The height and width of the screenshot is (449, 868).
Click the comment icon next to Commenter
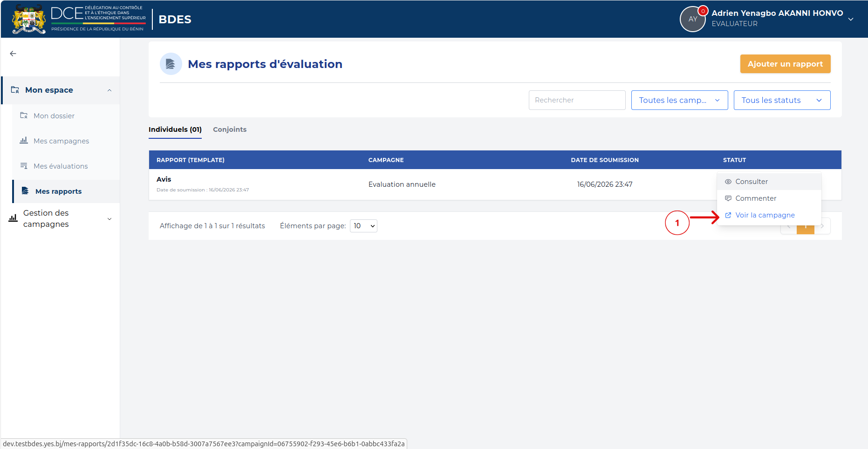tap(728, 198)
